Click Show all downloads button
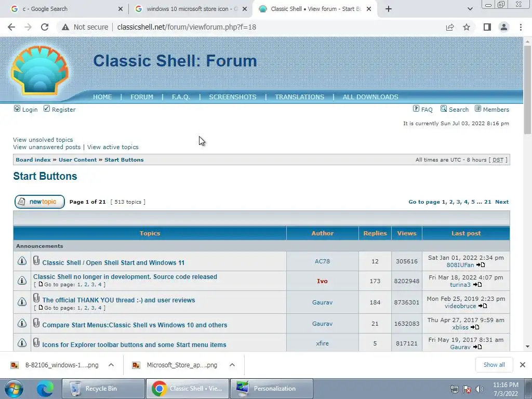 (x=494, y=365)
